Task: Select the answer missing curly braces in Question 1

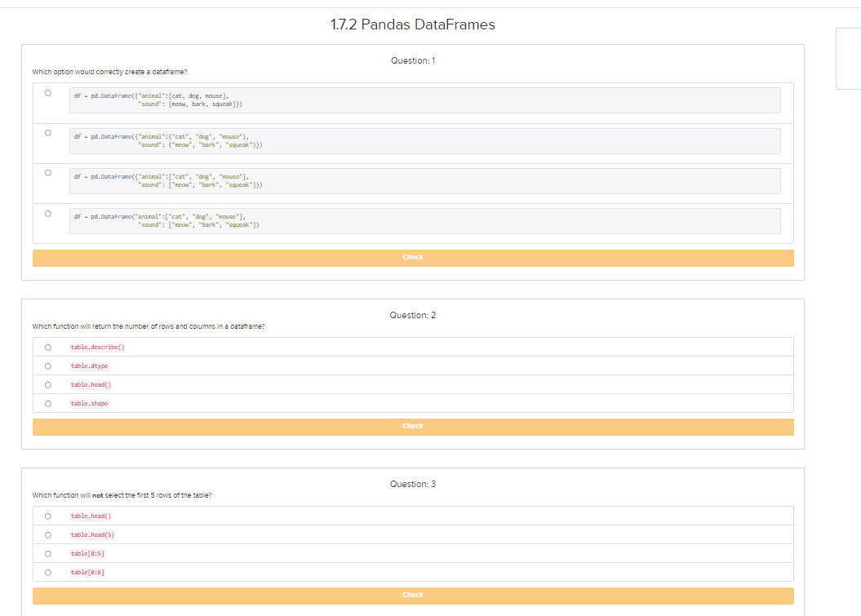Action: click(x=47, y=212)
